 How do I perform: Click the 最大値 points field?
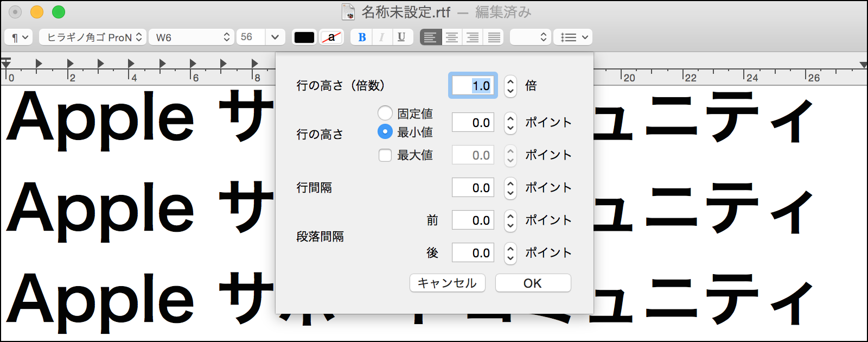click(x=473, y=155)
